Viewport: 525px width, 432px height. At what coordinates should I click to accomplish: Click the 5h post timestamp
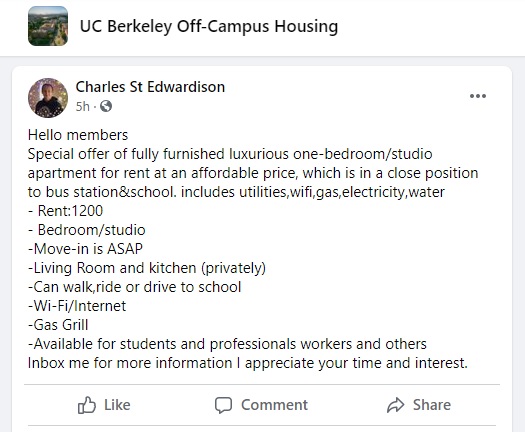click(83, 106)
